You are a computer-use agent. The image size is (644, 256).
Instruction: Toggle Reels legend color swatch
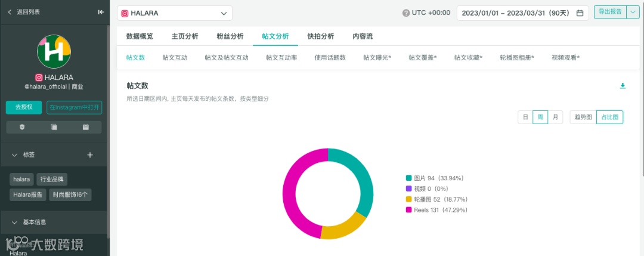click(x=408, y=210)
